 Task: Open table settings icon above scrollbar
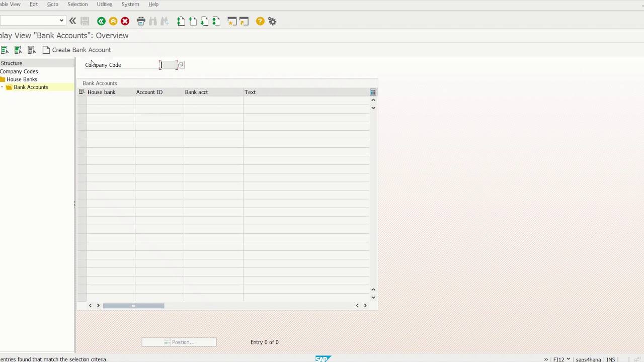[x=373, y=92]
